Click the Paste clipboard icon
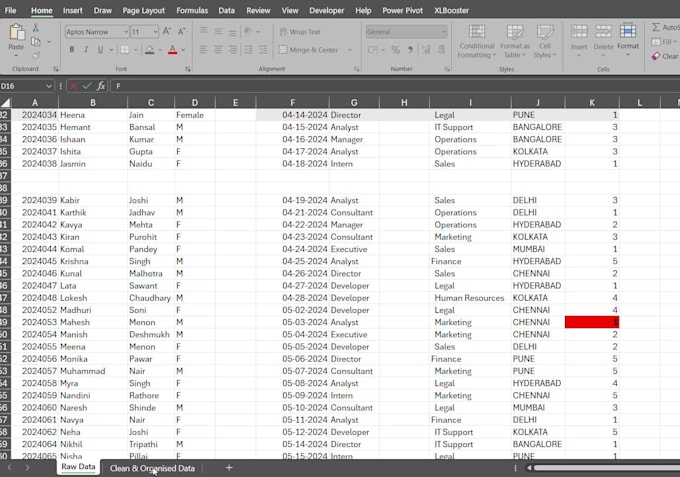 click(16, 33)
